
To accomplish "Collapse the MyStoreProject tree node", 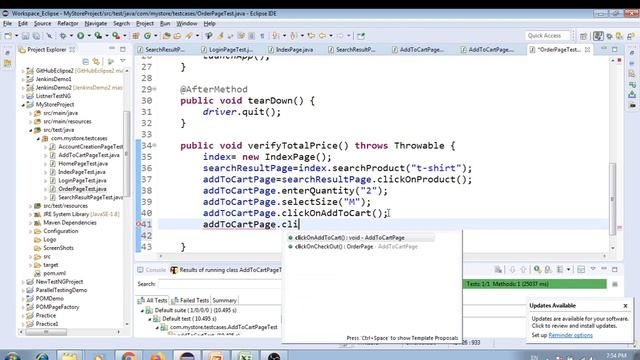I will [x=23, y=104].
